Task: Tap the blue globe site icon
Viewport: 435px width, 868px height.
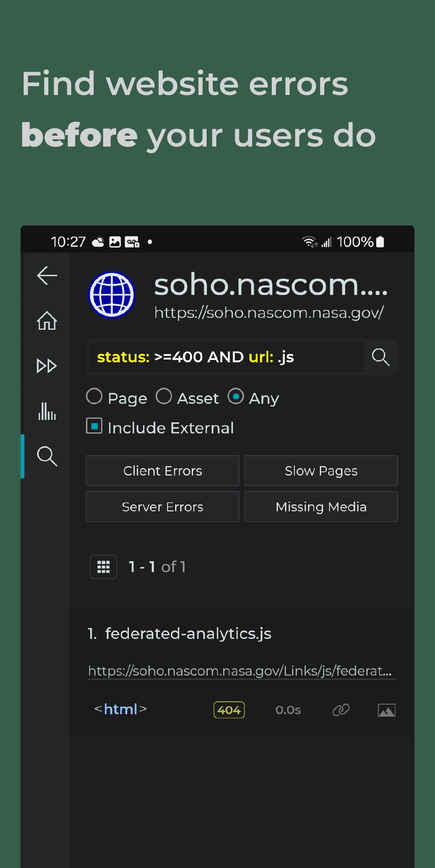Action: point(112,295)
